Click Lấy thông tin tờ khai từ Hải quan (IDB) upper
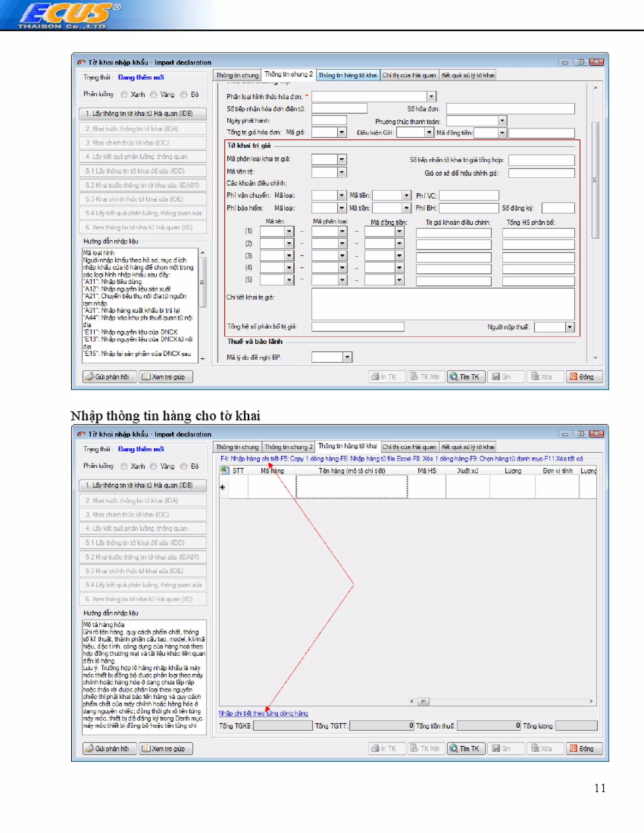This screenshot has height=833, width=644. [143, 113]
